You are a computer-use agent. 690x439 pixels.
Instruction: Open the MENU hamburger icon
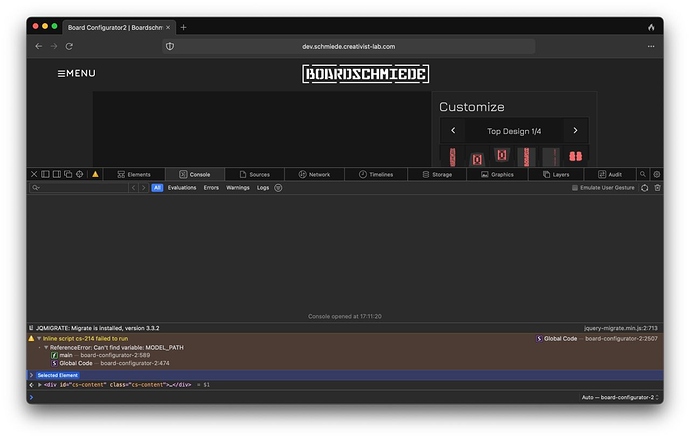(x=63, y=73)
